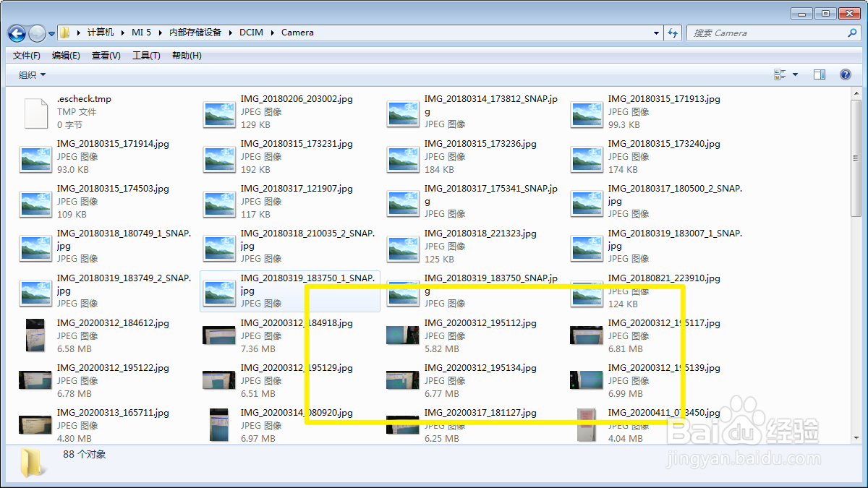
Task: Open the 编辑(E) menu
Action: 66,56
